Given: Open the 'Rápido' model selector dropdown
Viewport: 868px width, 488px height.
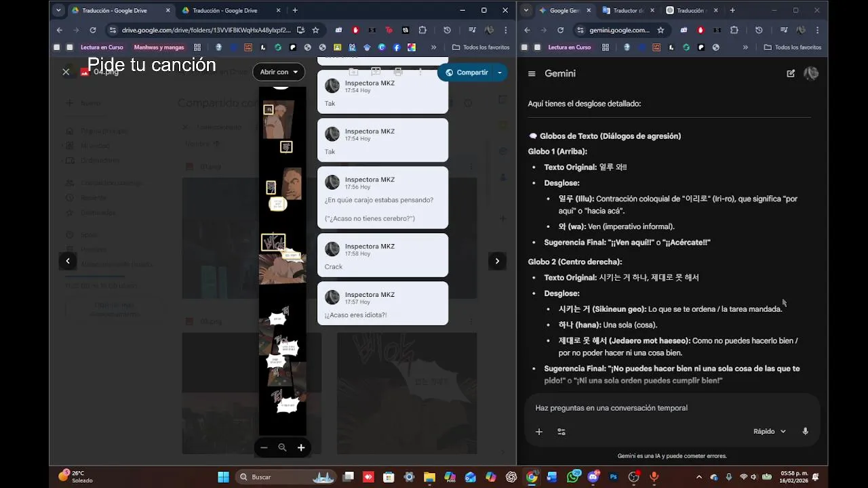Looking at the screenshot, I should point(770,432).
